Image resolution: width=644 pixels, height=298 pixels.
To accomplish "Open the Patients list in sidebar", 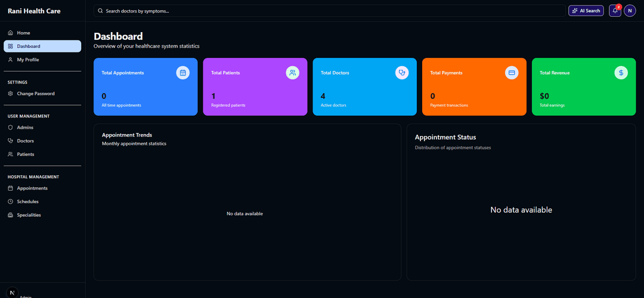I will pos(25,154).
